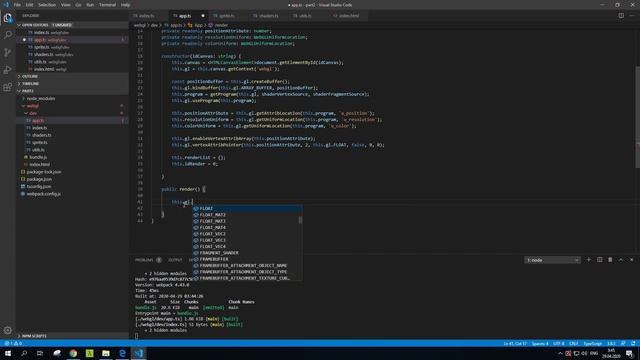Open the Output panel tab
Image resolution: width=640 pixels, height=360 pixels.
(175, 260)
